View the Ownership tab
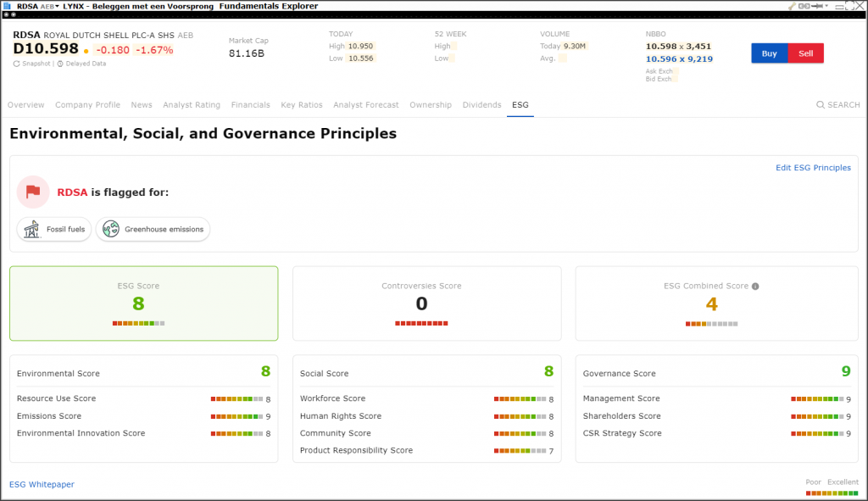The image size is (868, 501). point(431,104)
